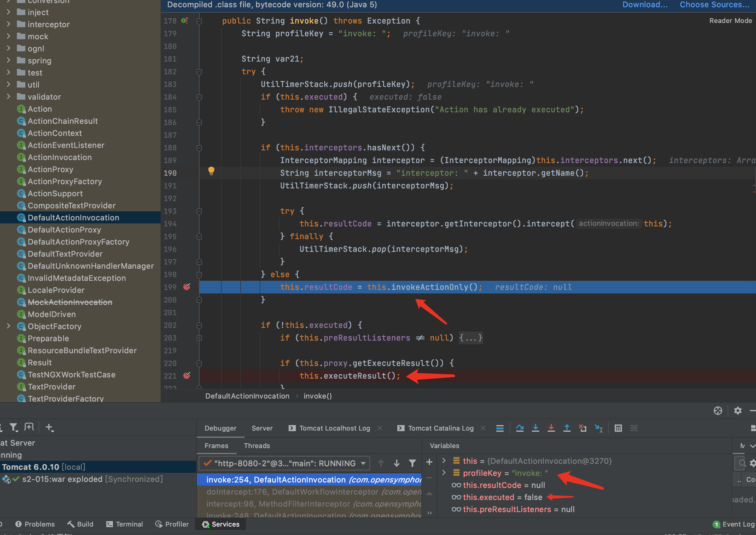Select ActionContext in the project tree
Screen dimensions: 756x535
(x=55, y=133)
